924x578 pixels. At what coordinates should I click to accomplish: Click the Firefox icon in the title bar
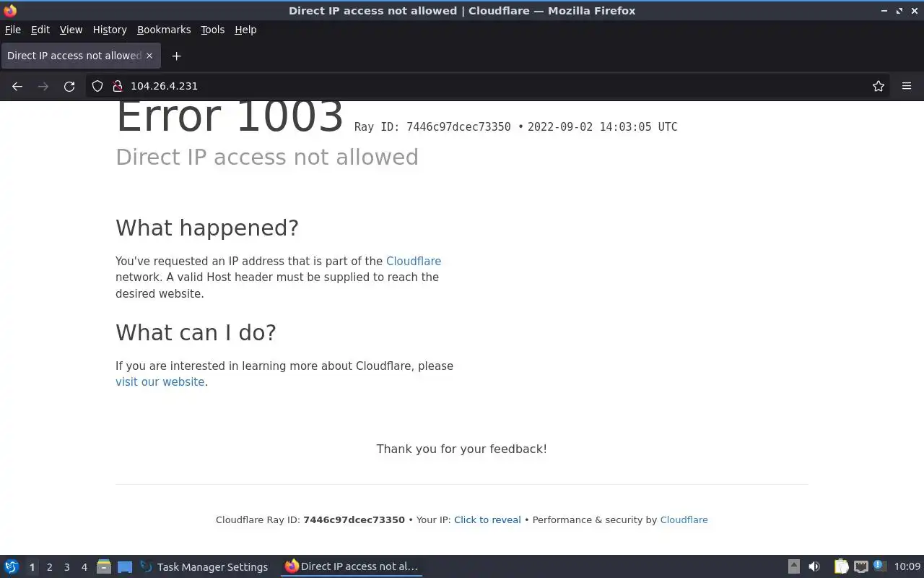tap(10, 11)
